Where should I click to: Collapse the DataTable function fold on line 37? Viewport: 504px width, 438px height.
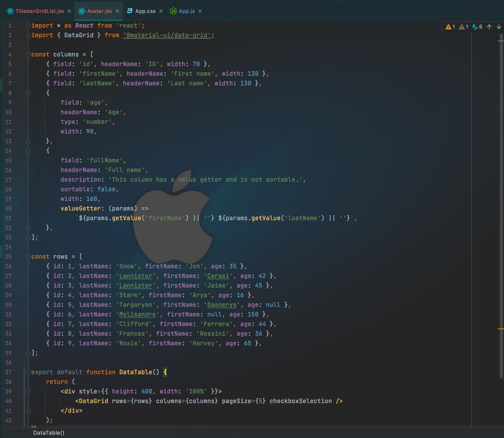(28, 372)
